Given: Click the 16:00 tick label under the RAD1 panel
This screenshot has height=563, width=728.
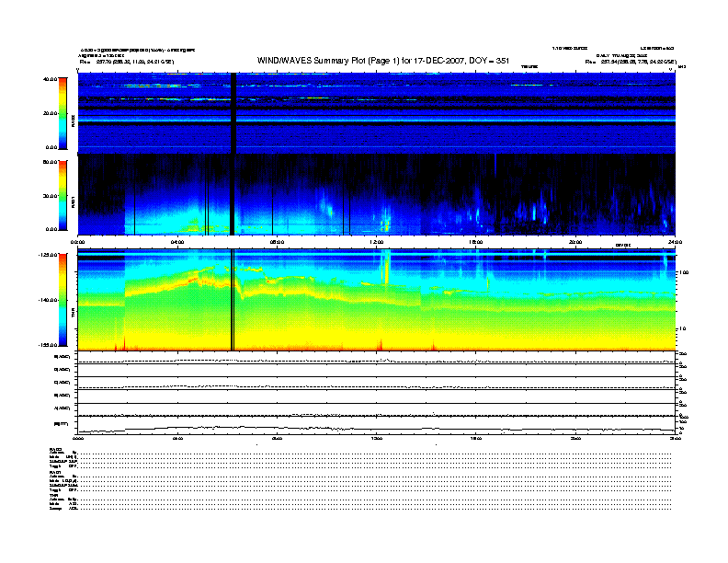Looking at the screenshot, I should tap(476, 242).
